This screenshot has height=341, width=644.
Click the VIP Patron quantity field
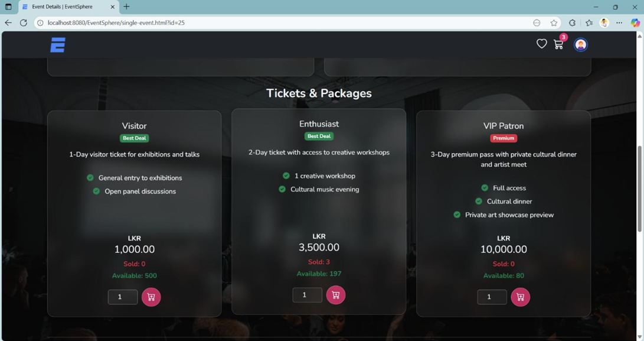coord(492,297)
